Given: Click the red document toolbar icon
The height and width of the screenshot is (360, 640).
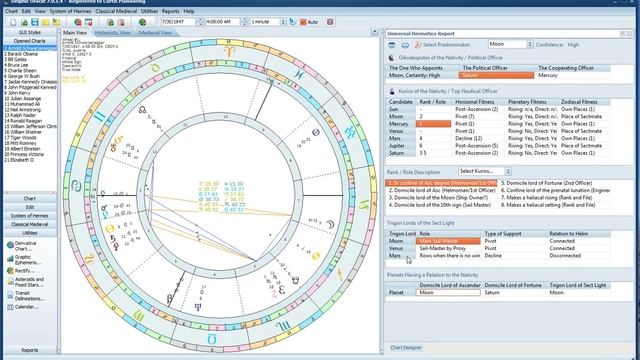Looking at the screenshot, I should 121,22.
